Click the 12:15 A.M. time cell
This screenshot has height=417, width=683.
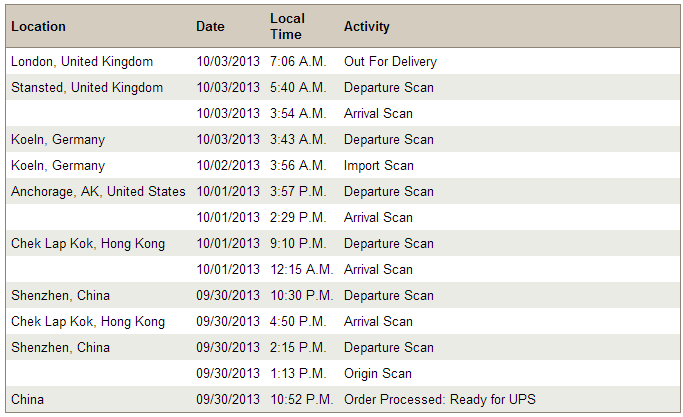301,270
